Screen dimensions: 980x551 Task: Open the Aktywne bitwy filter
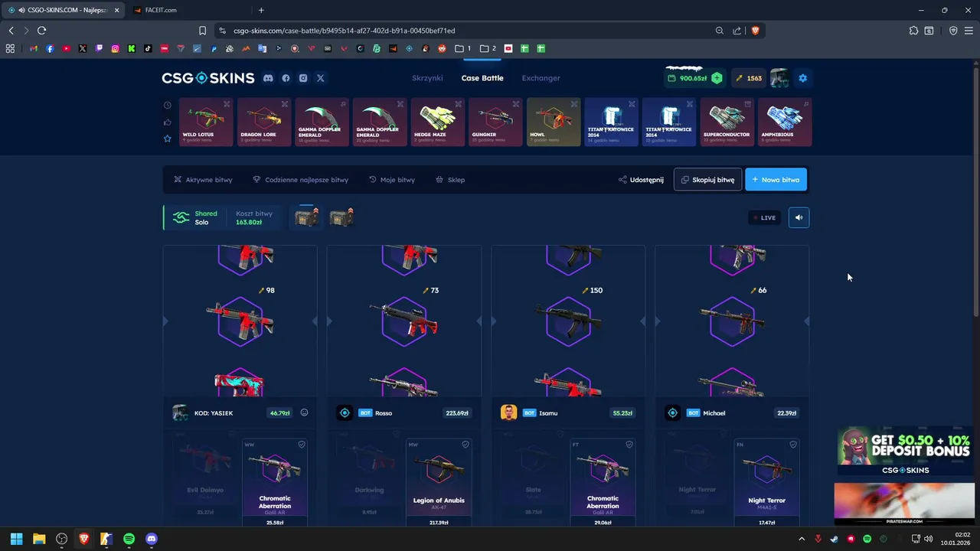pos(203,180)
